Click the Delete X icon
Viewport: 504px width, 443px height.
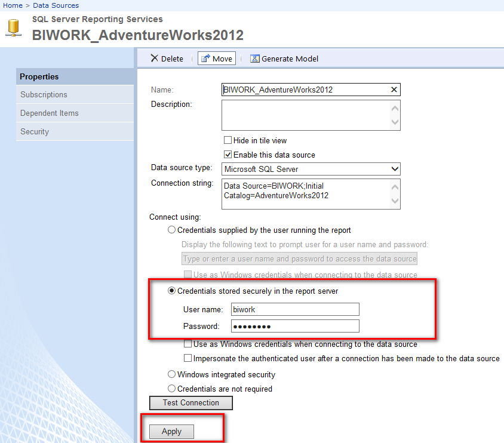155,58
